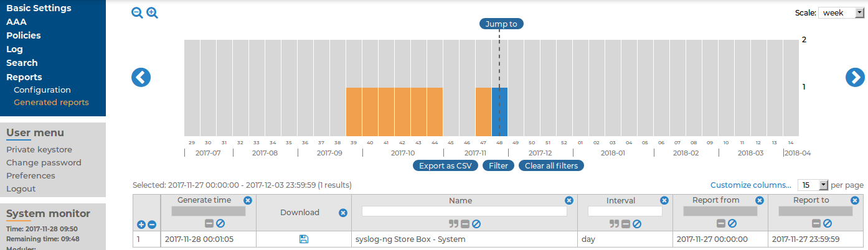Zoom out the timeline chart
The width and height of the screenshot is (868, 250).
tap(137, 13)
